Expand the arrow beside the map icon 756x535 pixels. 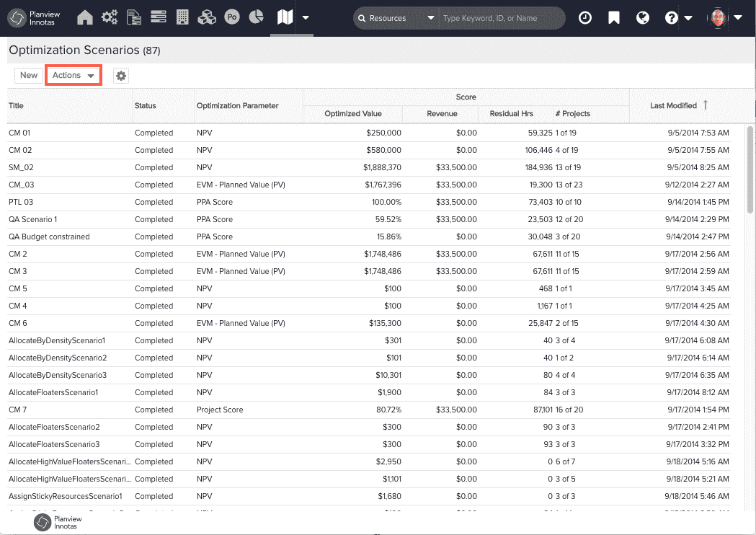(305, 18)
